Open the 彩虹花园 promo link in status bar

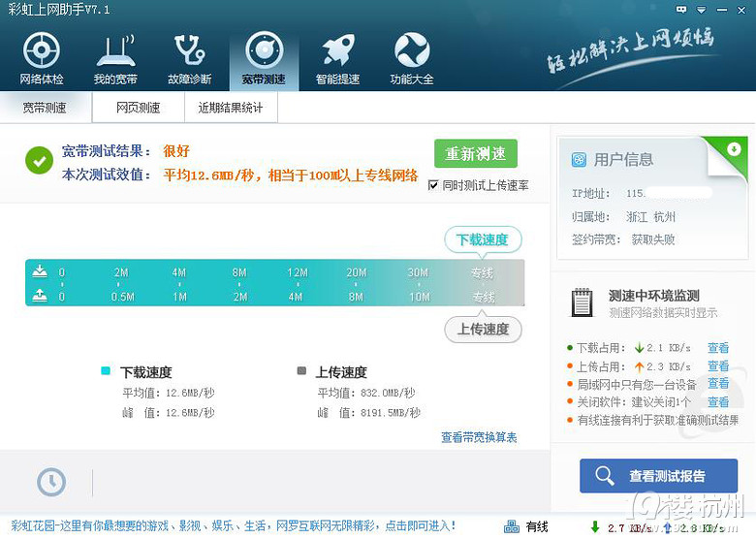pyautogui.click(x=233, y=525)
